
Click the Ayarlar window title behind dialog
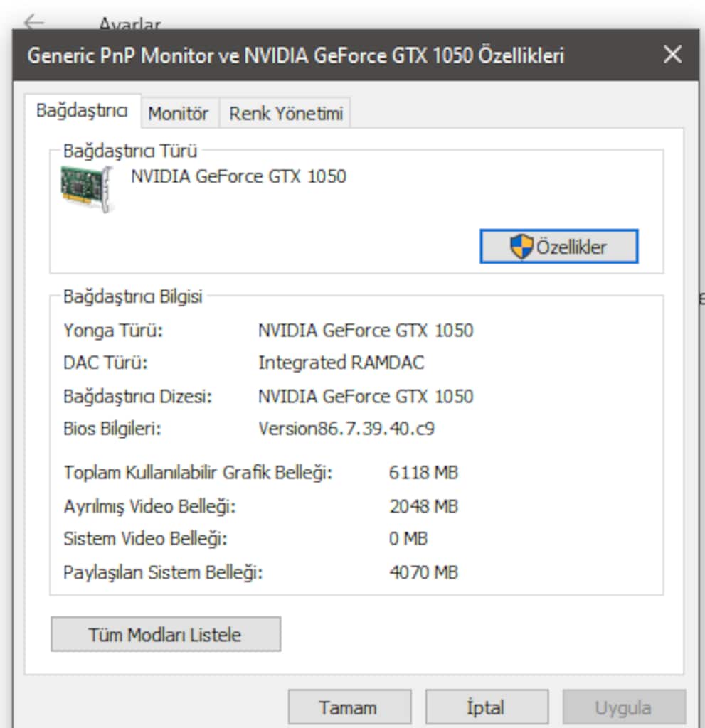130,23
